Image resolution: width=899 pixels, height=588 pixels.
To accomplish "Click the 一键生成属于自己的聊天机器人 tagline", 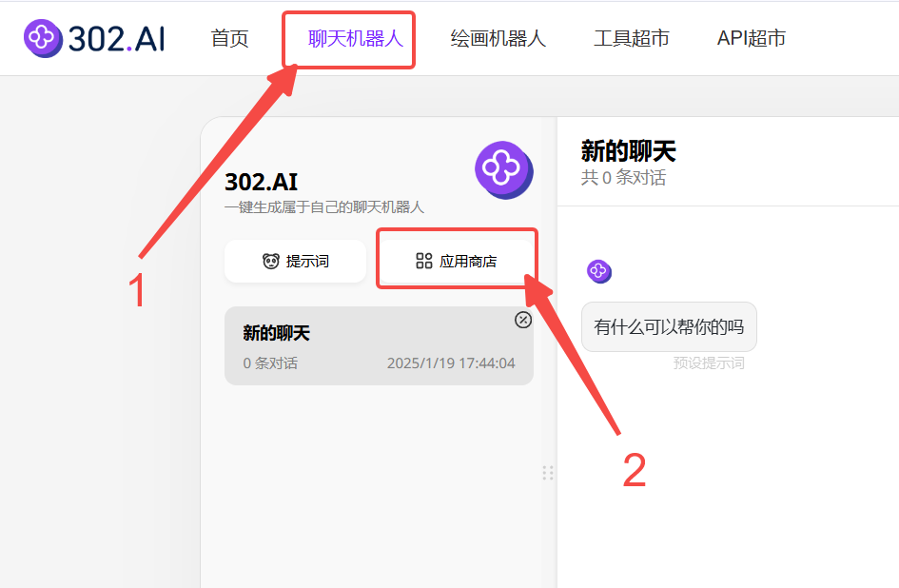I will point(324,207).
